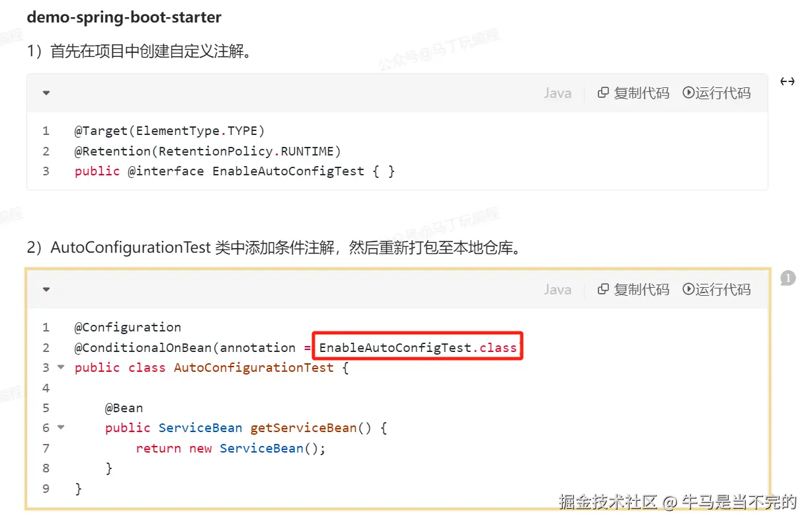Click the copy icon in the first code block
Image resolution: width=812 pixels, height=526 pixels.
coord(603,93)
